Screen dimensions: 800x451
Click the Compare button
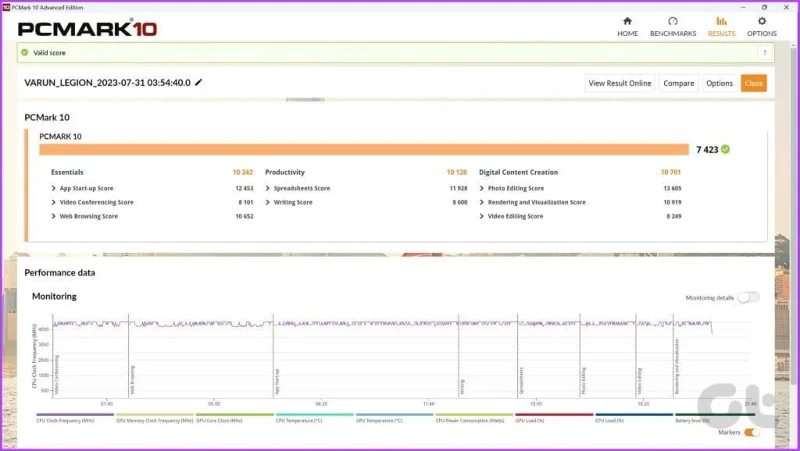[678, 83]
